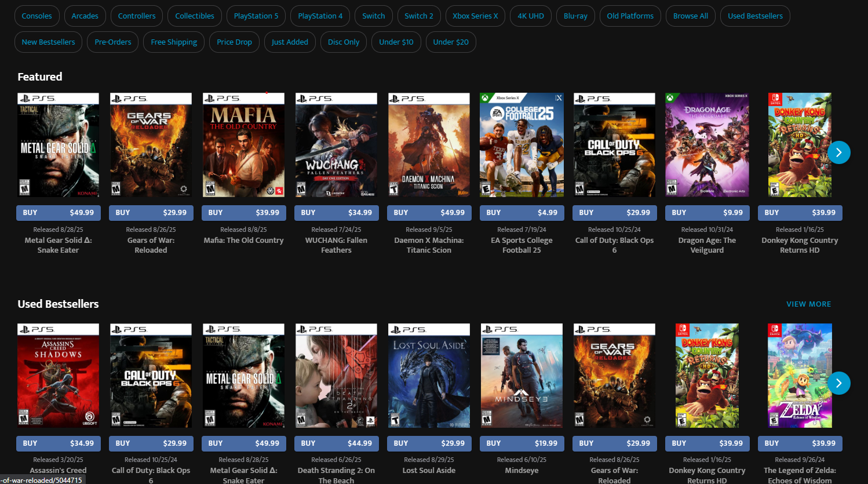Open Death Stranding 2: On The Beach title link

(x=336, y=475)
